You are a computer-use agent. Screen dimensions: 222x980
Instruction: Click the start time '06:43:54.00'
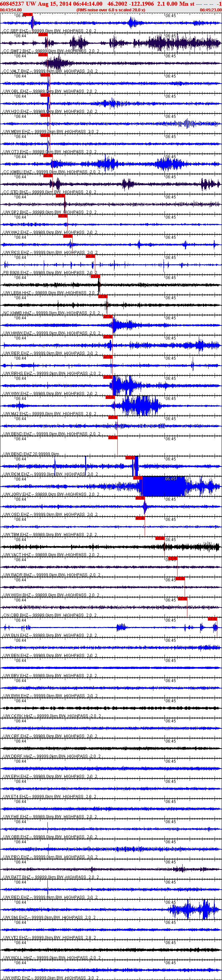(11, 10)
